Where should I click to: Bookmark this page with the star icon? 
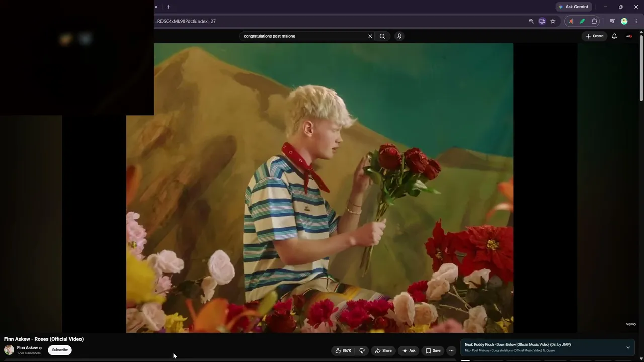[553, 21]
